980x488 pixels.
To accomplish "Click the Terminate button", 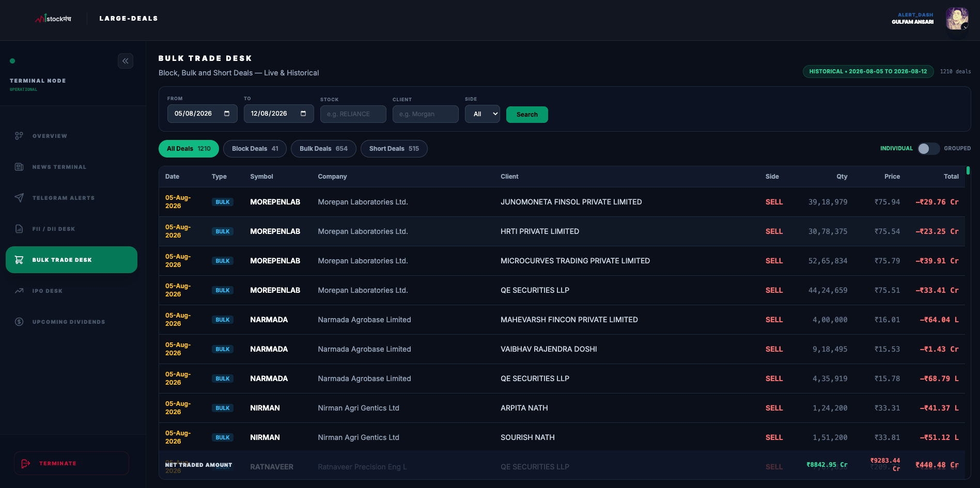I will pyautogui.click(x=71, y=463).
